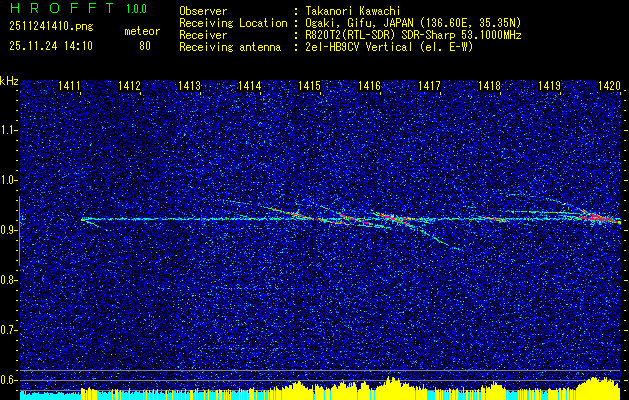The height and width of the screenshot is (400, 629).
Task: Click the 1.0 kHz axis label
Action: (8, 181)
